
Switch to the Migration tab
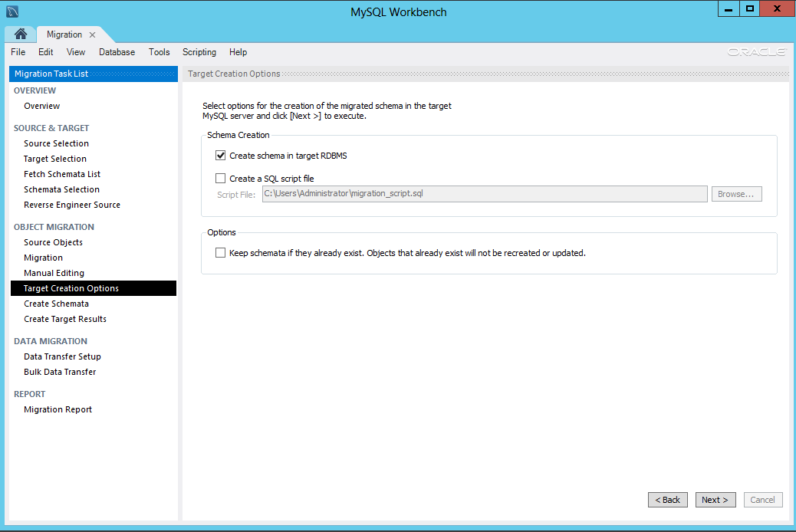[64, 34]
